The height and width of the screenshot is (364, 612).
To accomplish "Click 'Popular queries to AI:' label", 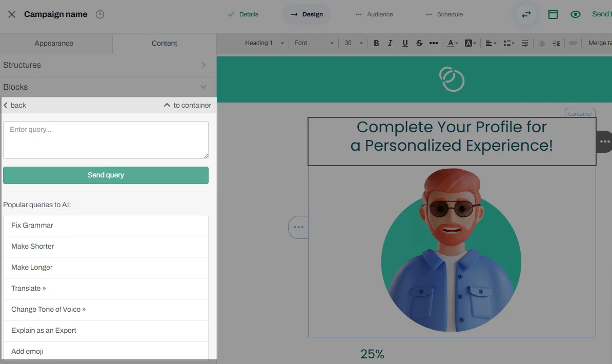I will (x=37, y=205).
